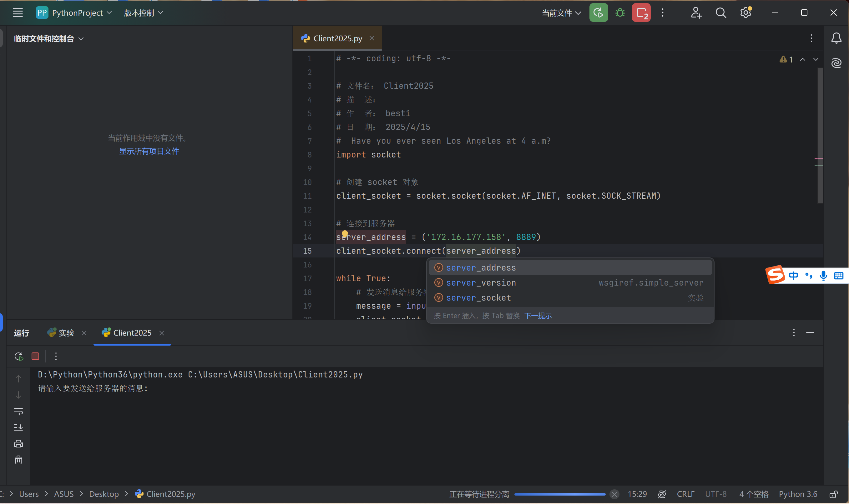Viewport: 849px width, 504px height.
Task: Click the process progress bar in the status bar
Action: point(560,494)
